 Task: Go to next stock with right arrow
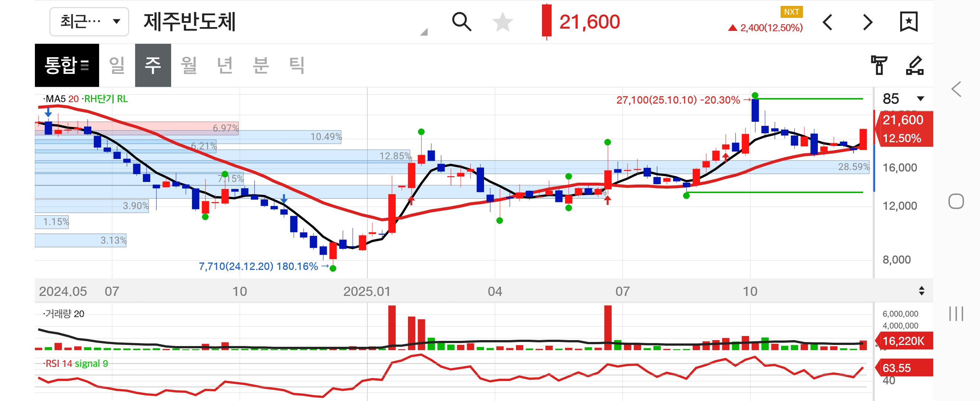pyautogui.click(x=868, y=22)
